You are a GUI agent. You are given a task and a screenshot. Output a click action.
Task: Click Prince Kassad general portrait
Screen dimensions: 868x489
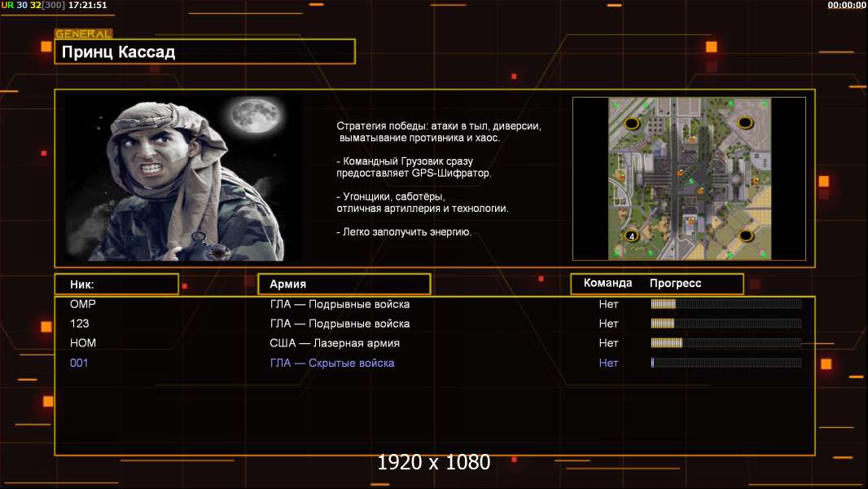pos(182,178)
